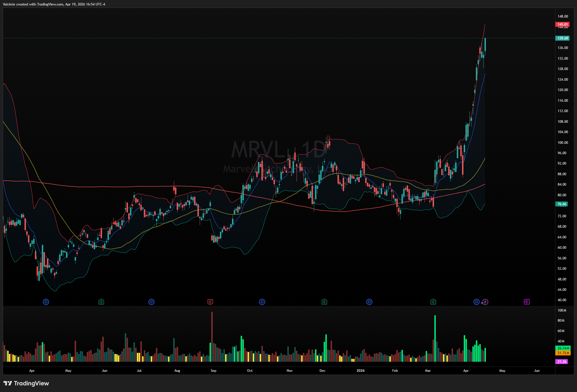The width and height of the screenshot is (577, 392).
Task: Click the purple lightning bolt event icon
Action: click(x=485, y=302)
